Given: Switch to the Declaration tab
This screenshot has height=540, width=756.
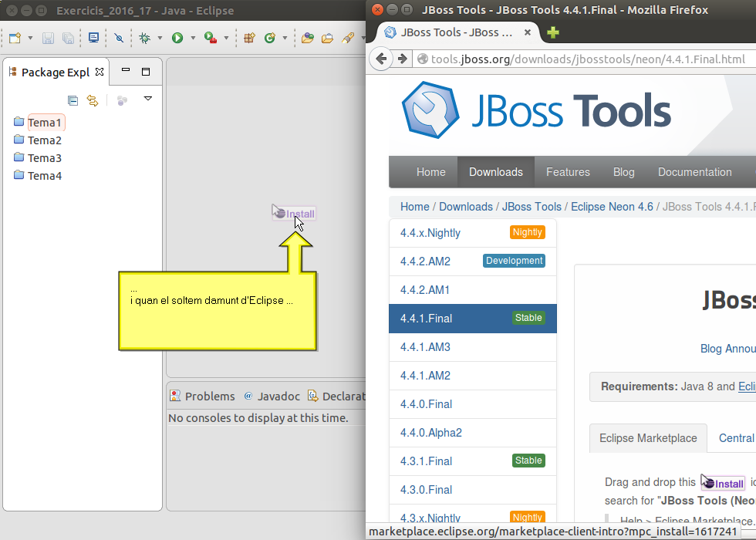Looking at the screenshot, I should pyautogui.click(x=336, y=397).
